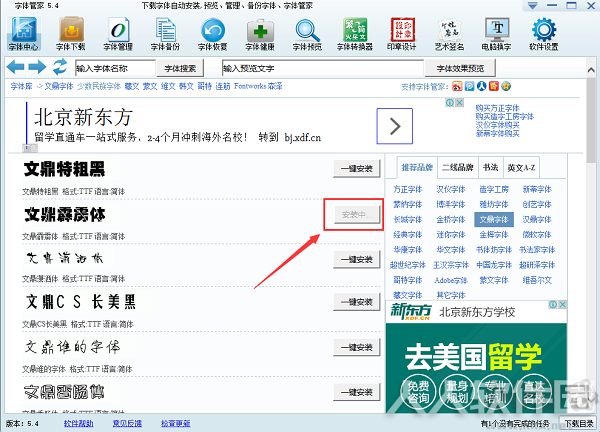This screenshot has height=432, width=600.
Task: Click the 下载目录 button
Action: pyautogui.click(x=579, y=424)
